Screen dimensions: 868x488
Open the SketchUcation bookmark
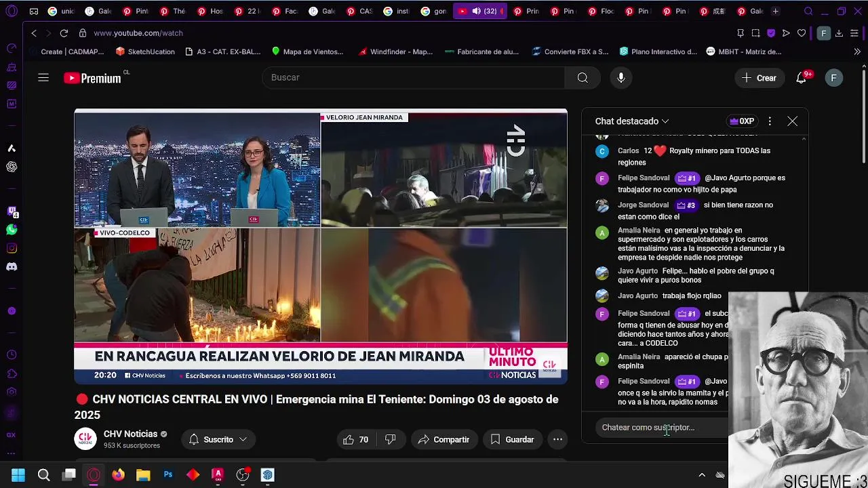click(144, 52)
